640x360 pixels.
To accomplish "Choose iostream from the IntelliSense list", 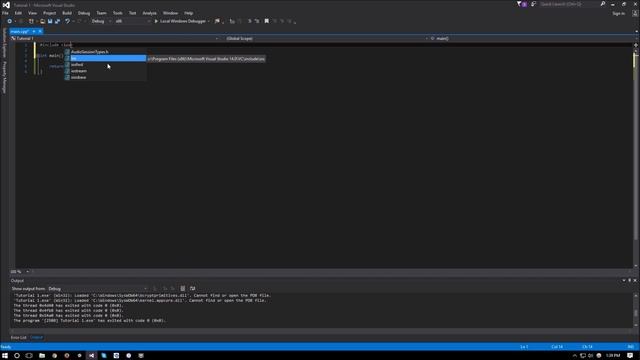I will tap(105, 71).
